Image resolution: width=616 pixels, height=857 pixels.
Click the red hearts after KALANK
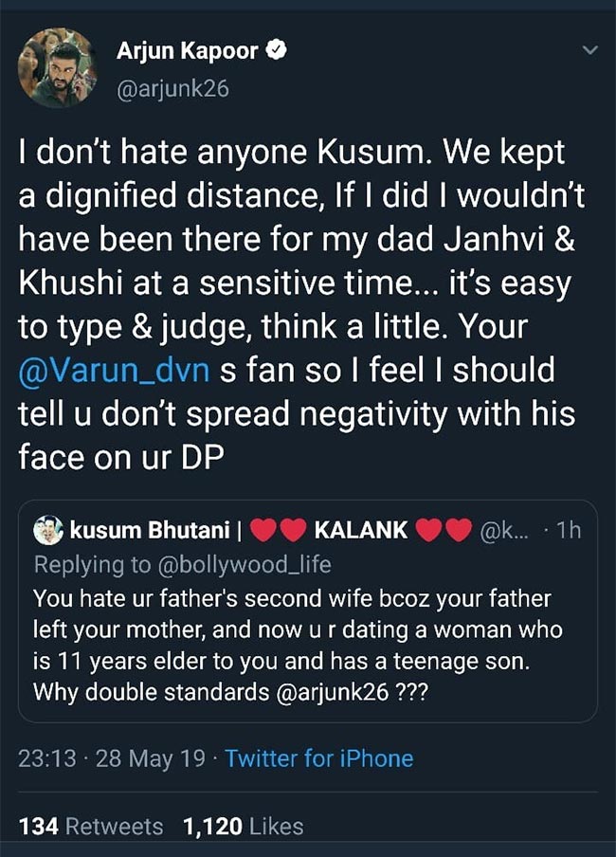(444, 531)
